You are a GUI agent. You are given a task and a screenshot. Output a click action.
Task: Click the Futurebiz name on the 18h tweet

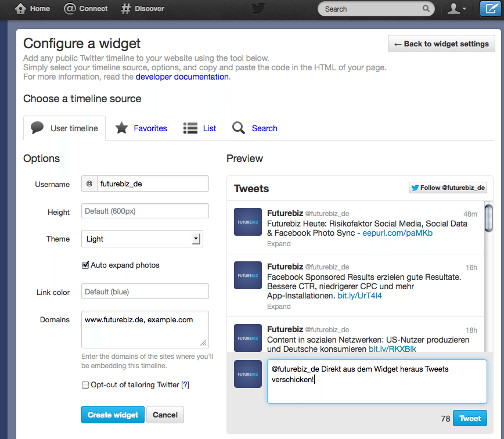(x=285, y=329)
